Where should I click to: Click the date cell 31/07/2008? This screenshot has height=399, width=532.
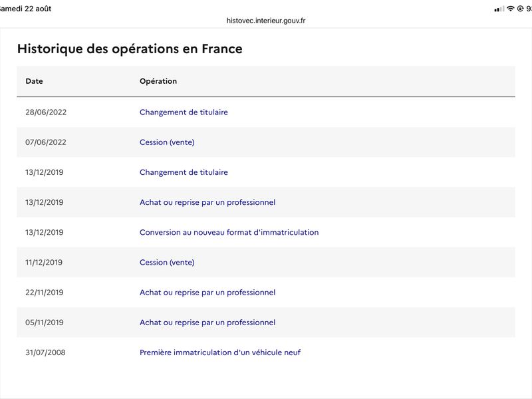click(45, 352)
